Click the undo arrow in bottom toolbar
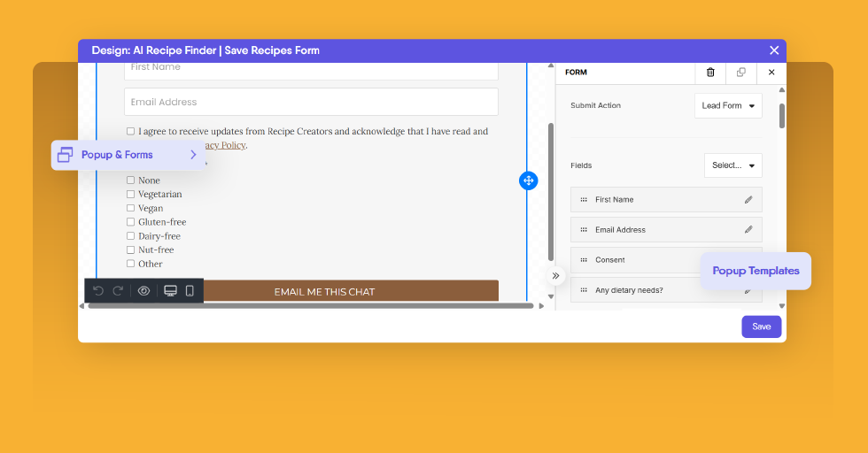Screen dimensions: 868x453 [x=98, y=291]
